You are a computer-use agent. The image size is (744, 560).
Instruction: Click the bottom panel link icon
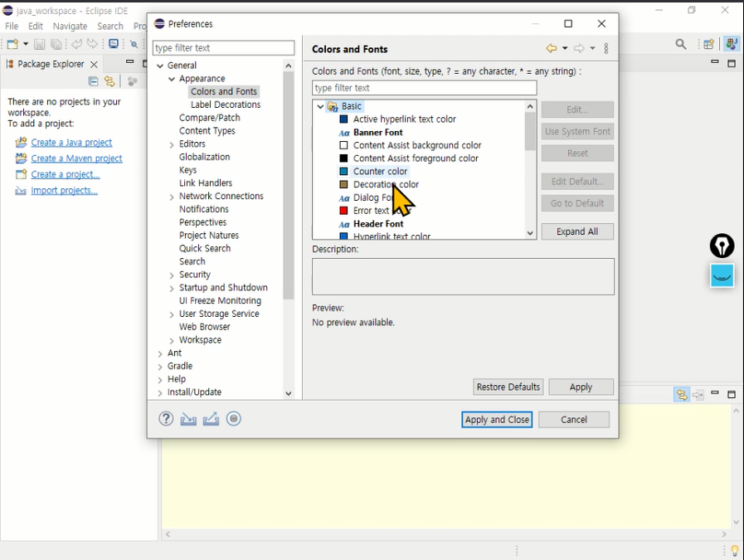tap(682, 394)
